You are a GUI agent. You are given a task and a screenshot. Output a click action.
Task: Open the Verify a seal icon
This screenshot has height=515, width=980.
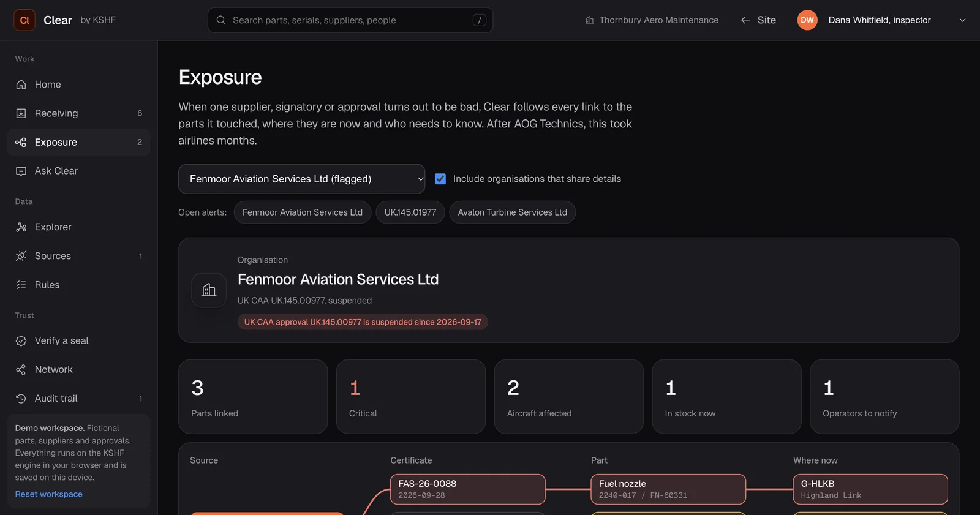click(x=21, y=340)
